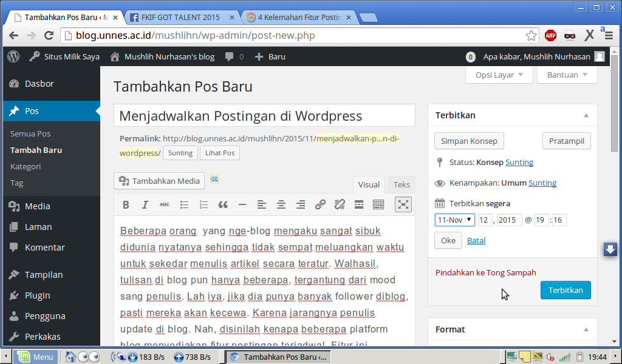Image resolution: width=622 pixels, height=364 pixels.
Task: Enter distraction-free fullscreen writing mode
Action: pyautogui.click(x=403, y=204)
